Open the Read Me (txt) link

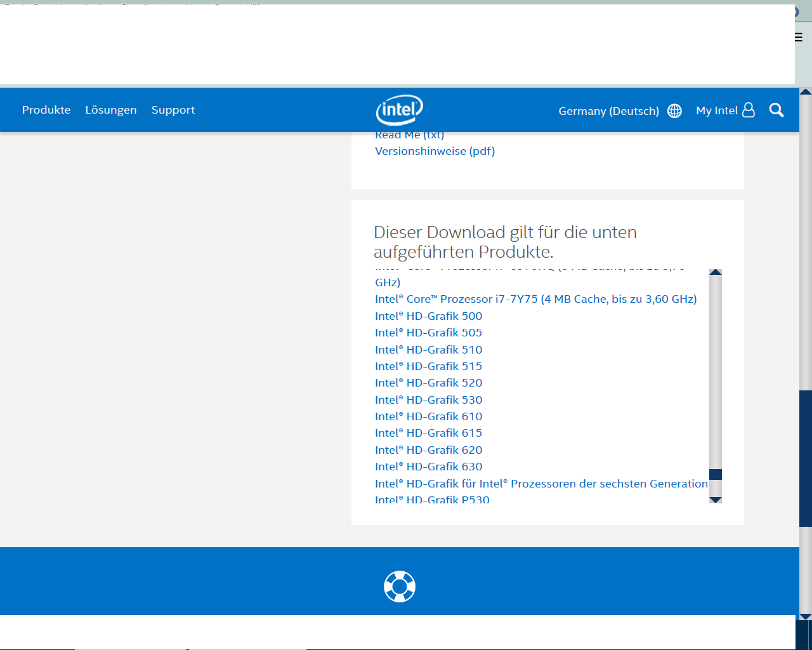pyautogui.click(x=410, y=135)
